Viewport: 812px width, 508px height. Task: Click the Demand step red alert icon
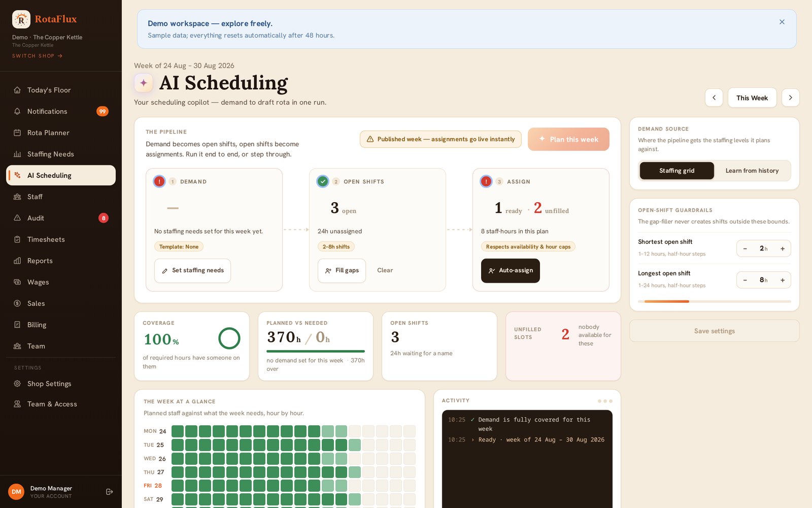pos(159,181)
